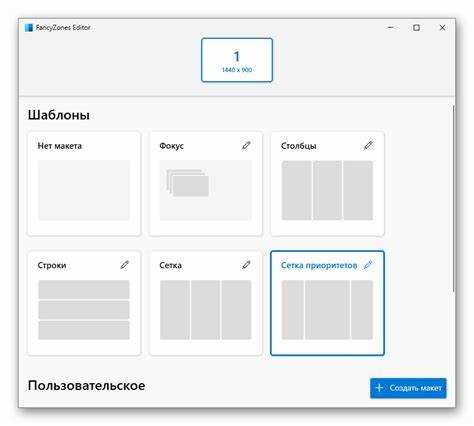
Task: Click the pencil icon on Строки card
Action: [124, 265]
